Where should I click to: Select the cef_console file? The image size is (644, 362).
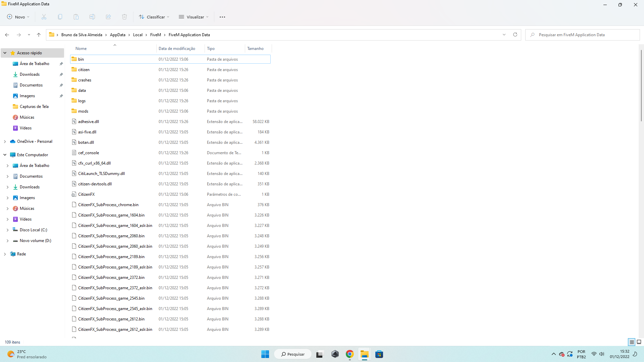170,153
